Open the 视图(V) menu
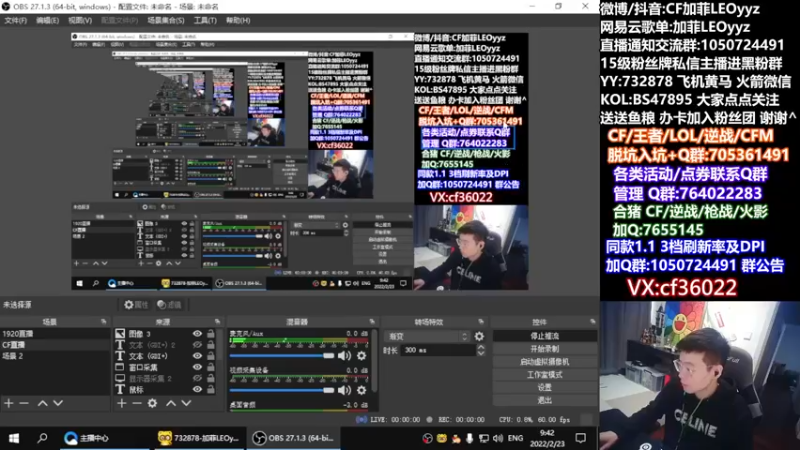Screen dimensions: 800x450 (x=80, y=20)
